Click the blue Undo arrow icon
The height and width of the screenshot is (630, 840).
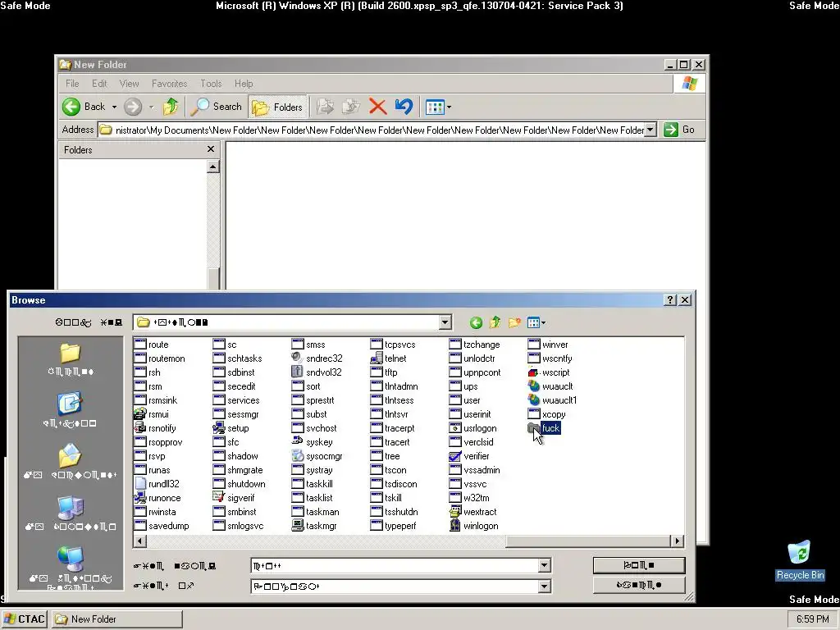point(404,107)
